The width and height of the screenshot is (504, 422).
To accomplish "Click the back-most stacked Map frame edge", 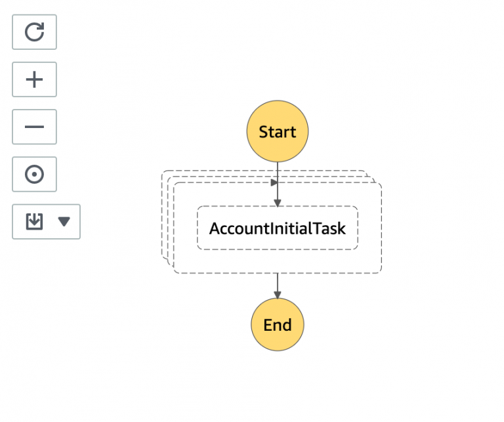I will click(163, 217).
